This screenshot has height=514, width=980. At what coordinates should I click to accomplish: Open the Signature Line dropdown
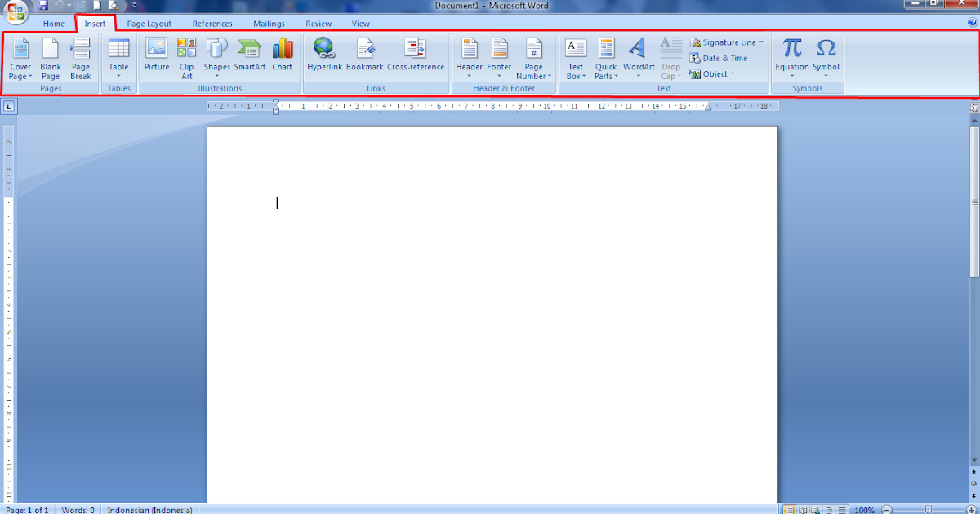click(x=727, y=42)
